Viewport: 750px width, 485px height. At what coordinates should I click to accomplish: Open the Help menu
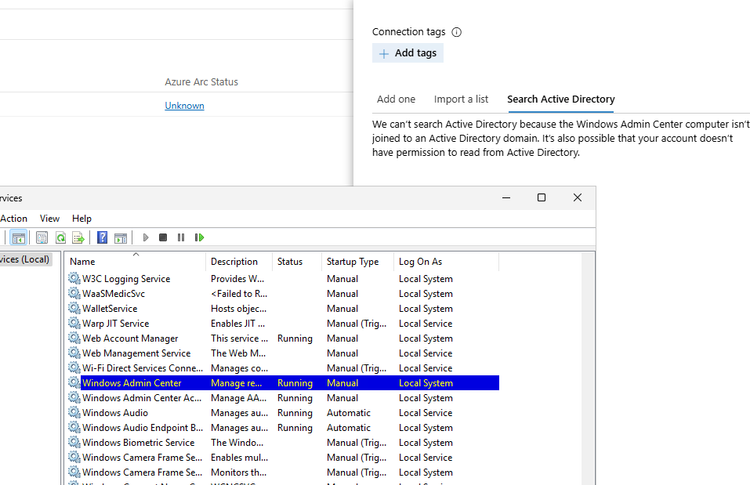click(x=82, y=218)
